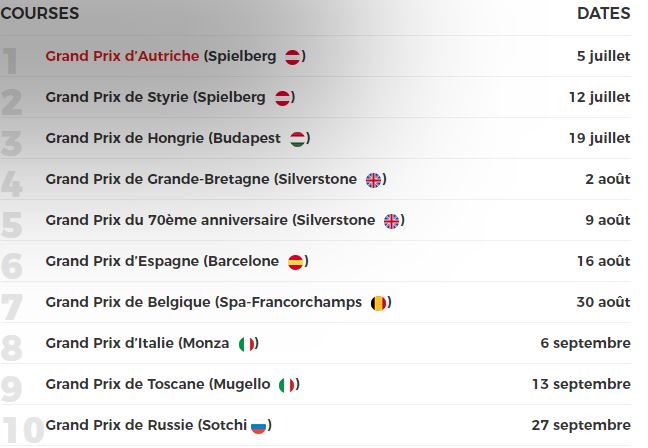Click the 27 septembre date
This screenshot has width=648, height=448.
[581, 425]
